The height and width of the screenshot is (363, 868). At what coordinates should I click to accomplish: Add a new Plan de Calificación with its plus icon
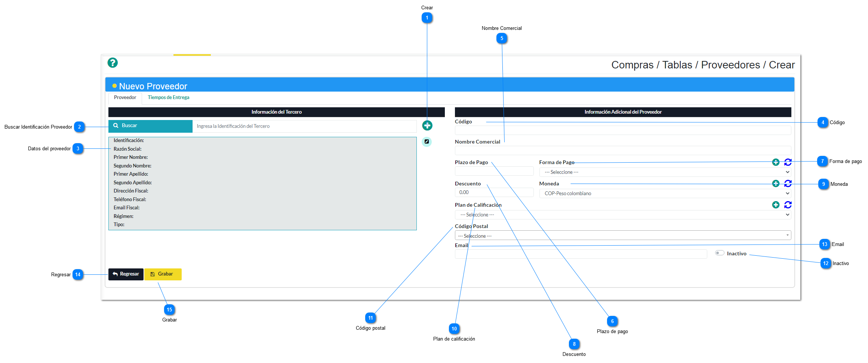click(776, 205)
